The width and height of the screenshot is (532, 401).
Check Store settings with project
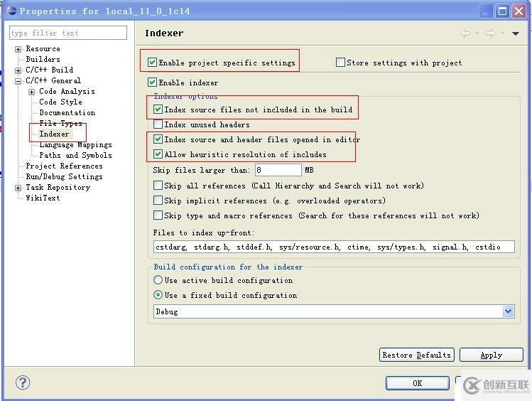[x=340, y=62]
